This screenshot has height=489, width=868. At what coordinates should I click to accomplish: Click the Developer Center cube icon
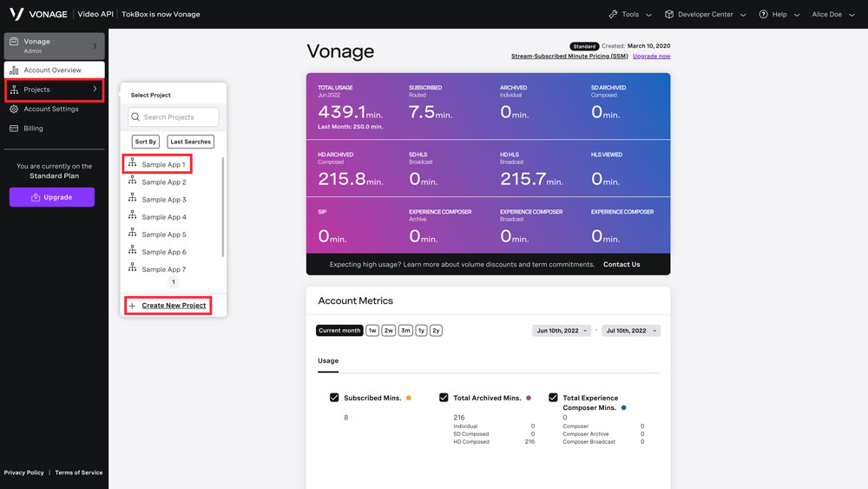click(x=669, y=15)
